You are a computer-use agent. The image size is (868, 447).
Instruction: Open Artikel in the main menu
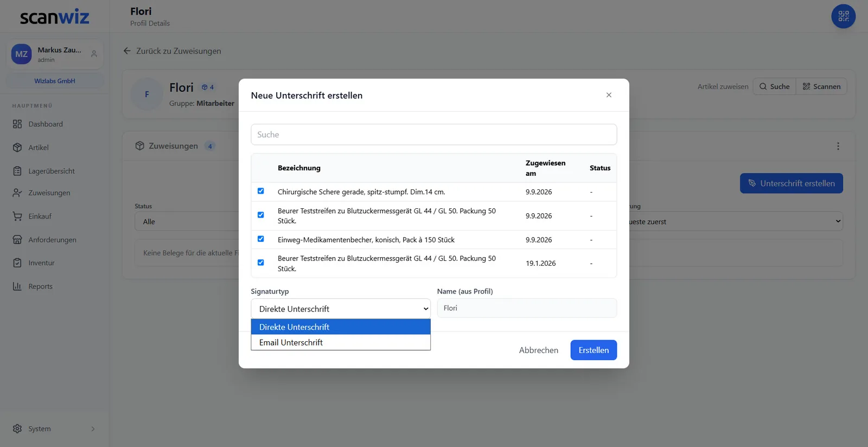[54, 148]
